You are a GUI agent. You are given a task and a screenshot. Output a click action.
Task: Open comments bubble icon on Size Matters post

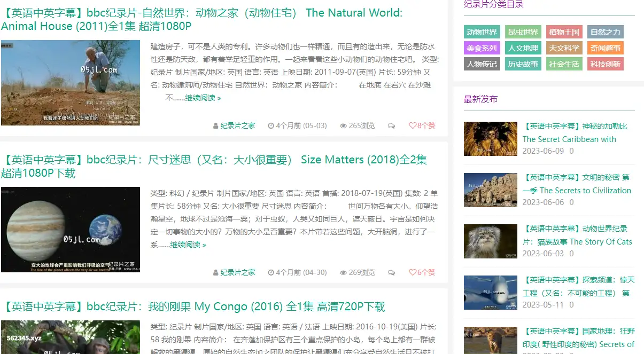tap(391, 273)
